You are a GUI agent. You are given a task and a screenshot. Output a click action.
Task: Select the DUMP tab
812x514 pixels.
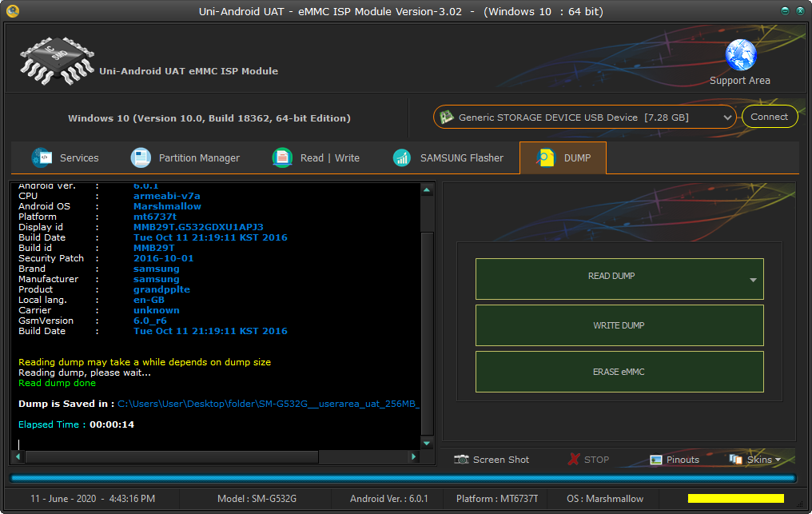point(563,157)
